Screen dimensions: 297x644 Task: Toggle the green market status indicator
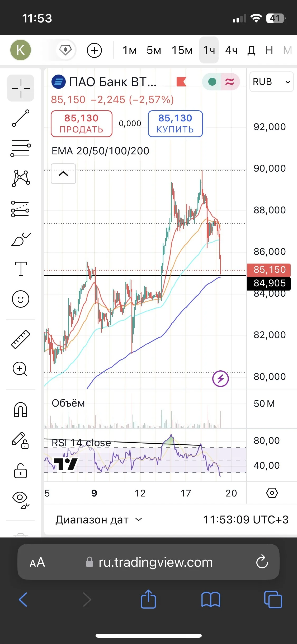pos(212,82)
